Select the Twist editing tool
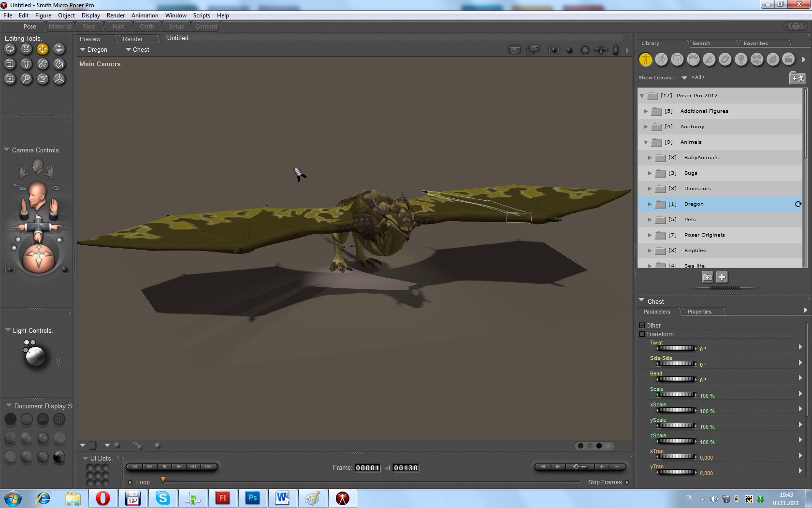The image size is (812, 508). coord(27,49)
